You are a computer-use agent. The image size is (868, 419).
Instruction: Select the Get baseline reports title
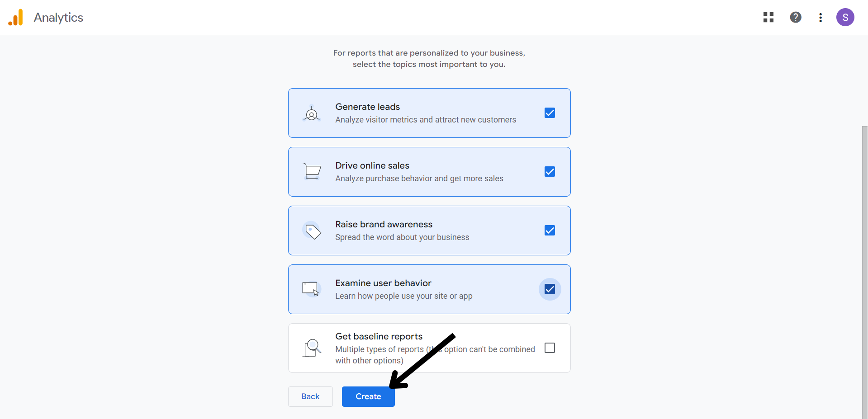click(x=379, y=336)
